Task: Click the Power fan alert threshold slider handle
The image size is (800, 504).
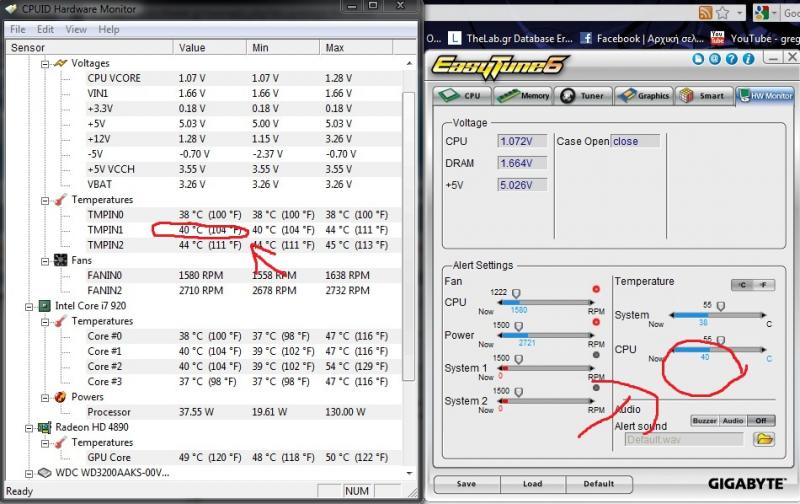Action: [518, 326]
